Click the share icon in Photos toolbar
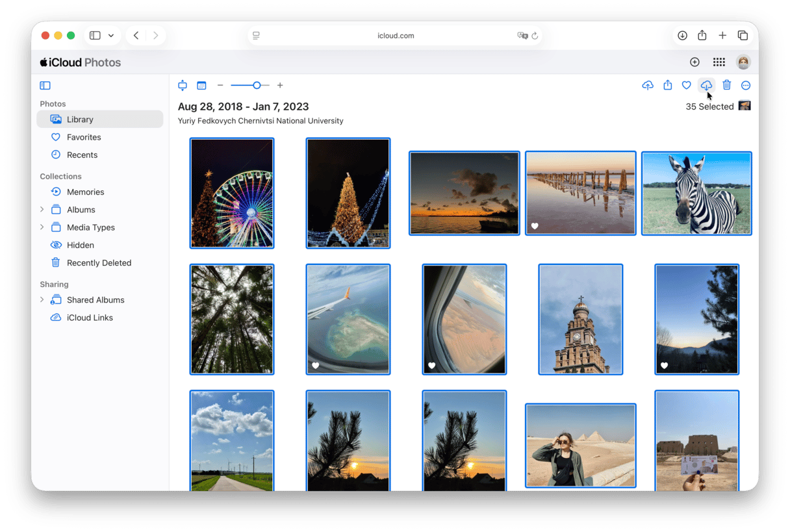 [x=667, y=85]
